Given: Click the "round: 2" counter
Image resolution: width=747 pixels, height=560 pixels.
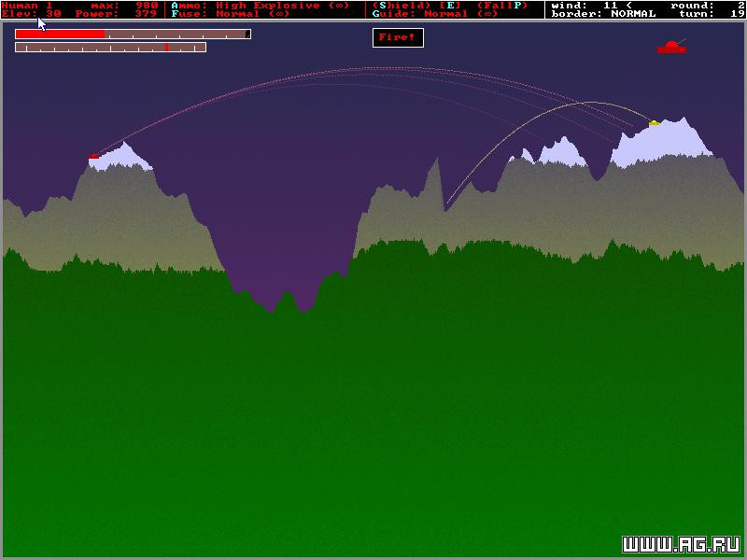Looking at the screenshot, I should (708, 6).
